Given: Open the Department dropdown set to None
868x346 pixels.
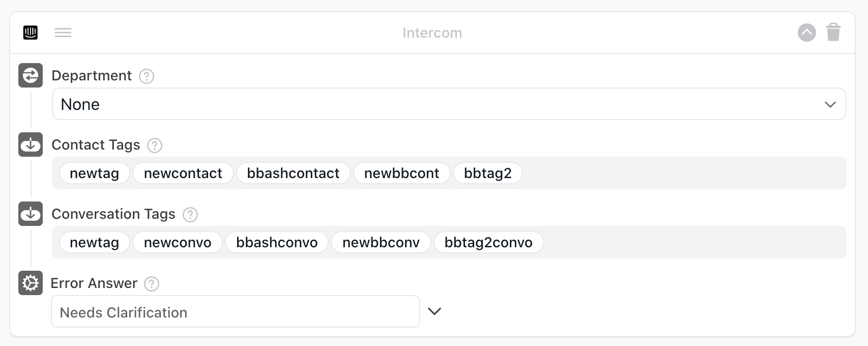Looking at the screenshot, I should point(443,104).
